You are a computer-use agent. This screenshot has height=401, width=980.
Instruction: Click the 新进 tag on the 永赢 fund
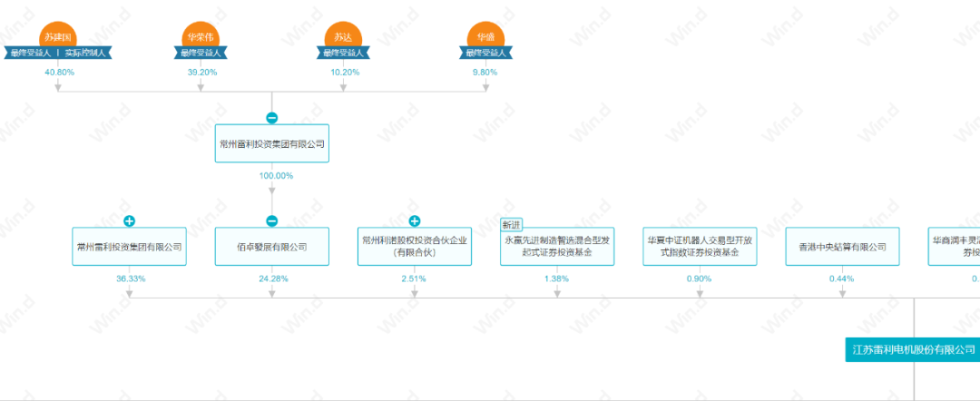coord(512,224)
